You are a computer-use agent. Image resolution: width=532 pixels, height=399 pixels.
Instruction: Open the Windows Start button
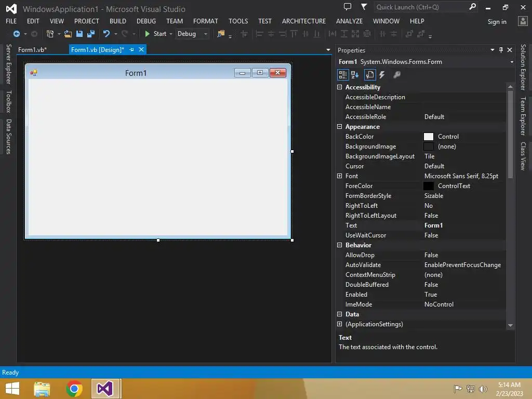pos(12,389)
